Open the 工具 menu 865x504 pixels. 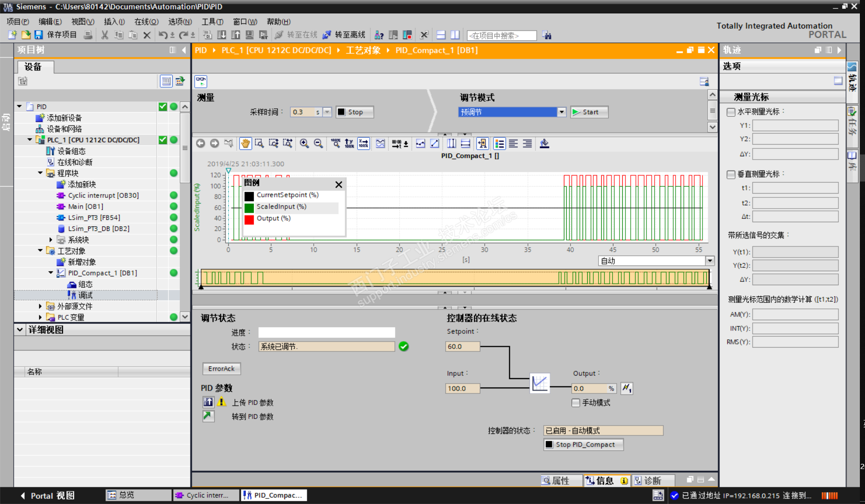click(212, 21)
